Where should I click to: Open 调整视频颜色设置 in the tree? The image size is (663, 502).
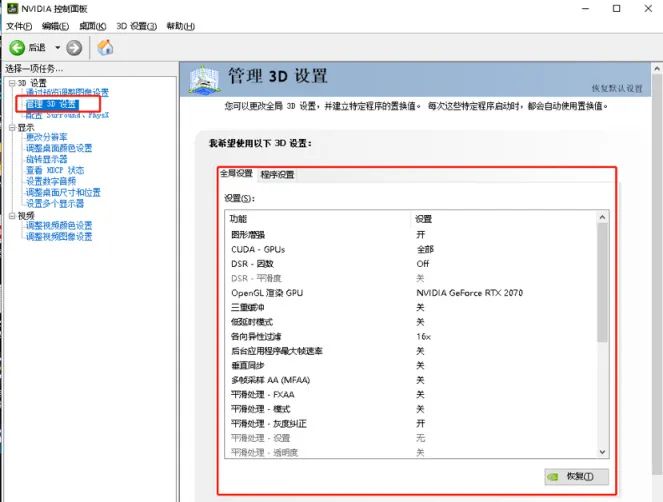pyautogui.click(x=58, y=226)
